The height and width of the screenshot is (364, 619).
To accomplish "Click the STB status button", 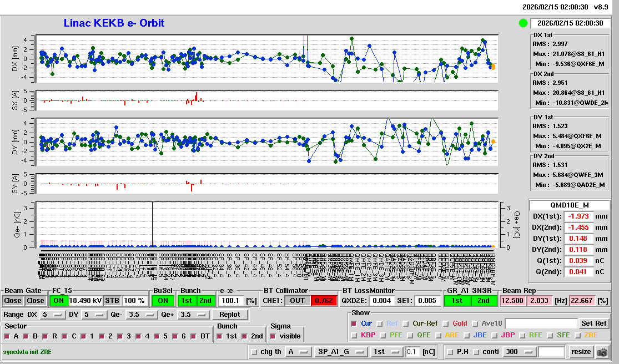I will click(112, 301).
